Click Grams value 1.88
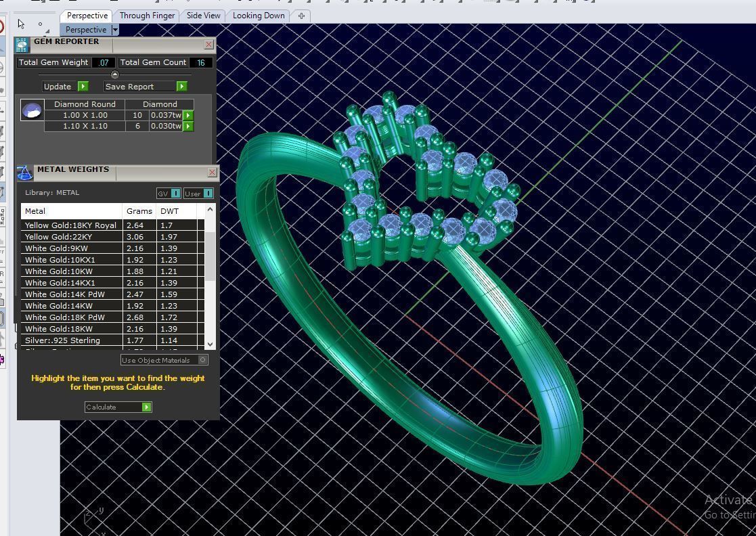This screenshot has height=536, width=756. tap(135, 272)
